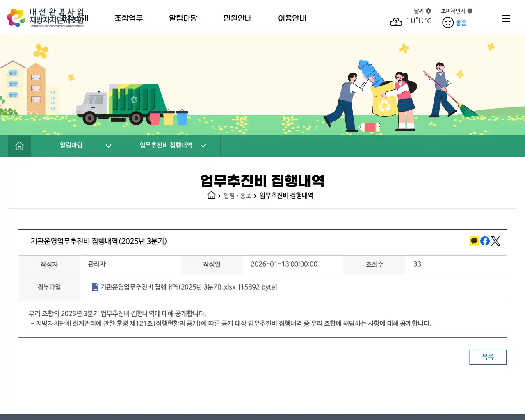Click the 목록 list button

coord(488,357)
